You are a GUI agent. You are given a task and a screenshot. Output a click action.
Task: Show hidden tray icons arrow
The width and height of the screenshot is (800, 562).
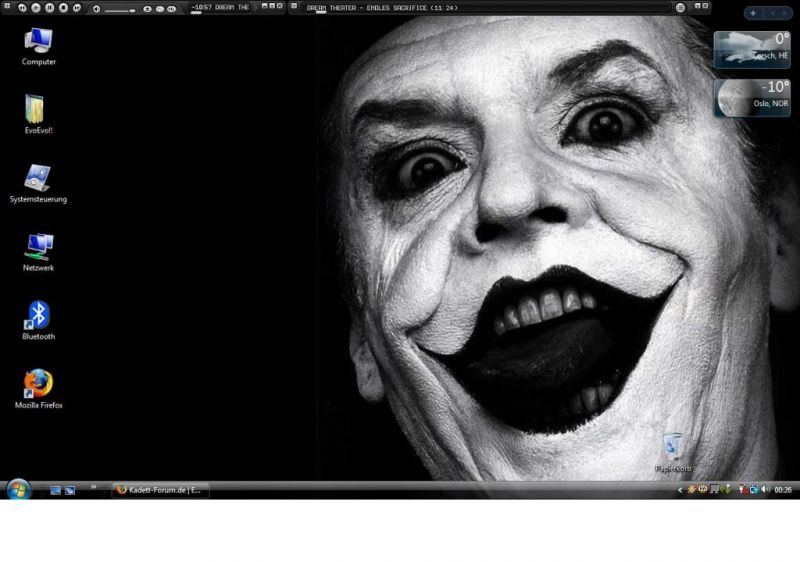(x=680, y=490)
